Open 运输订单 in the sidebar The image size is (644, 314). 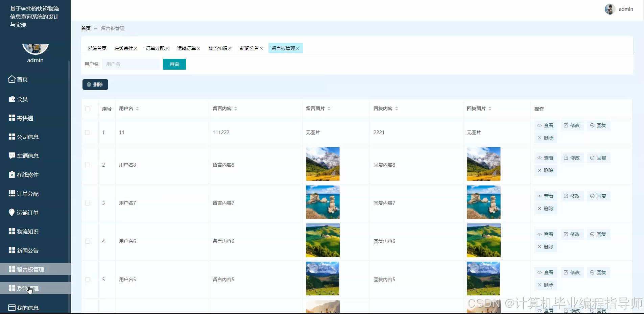(27, 212)
